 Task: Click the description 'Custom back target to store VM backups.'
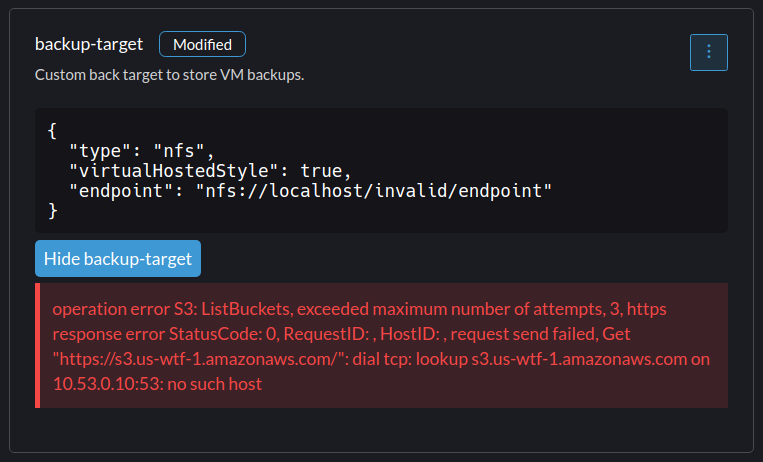click(169, 75)
